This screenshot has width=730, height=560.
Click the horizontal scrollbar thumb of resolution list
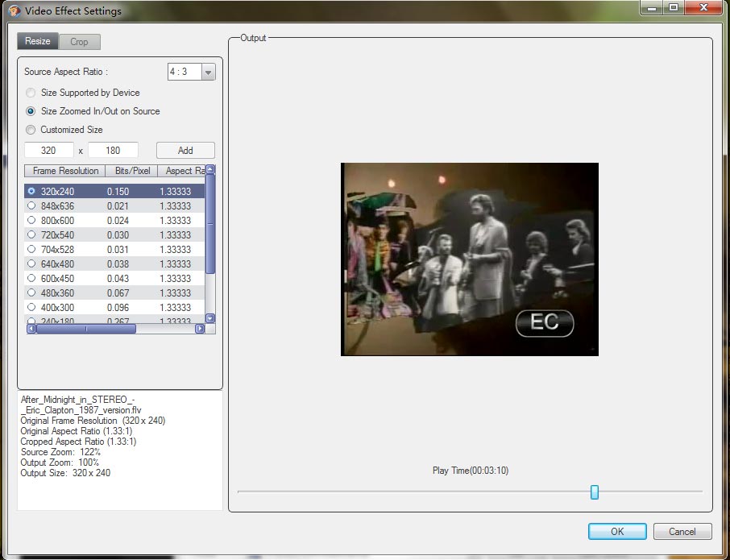[x=86, y=329]
